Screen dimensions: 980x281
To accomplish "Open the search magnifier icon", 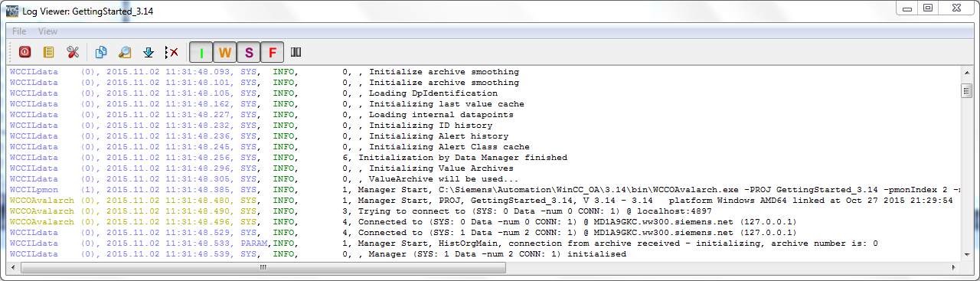I will click(x=125, y=52).
